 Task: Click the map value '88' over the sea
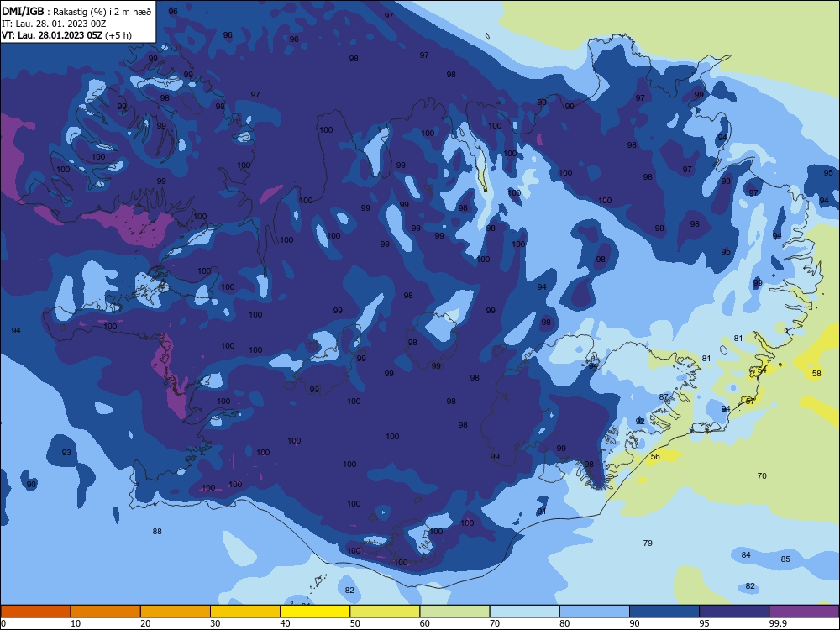157,532
